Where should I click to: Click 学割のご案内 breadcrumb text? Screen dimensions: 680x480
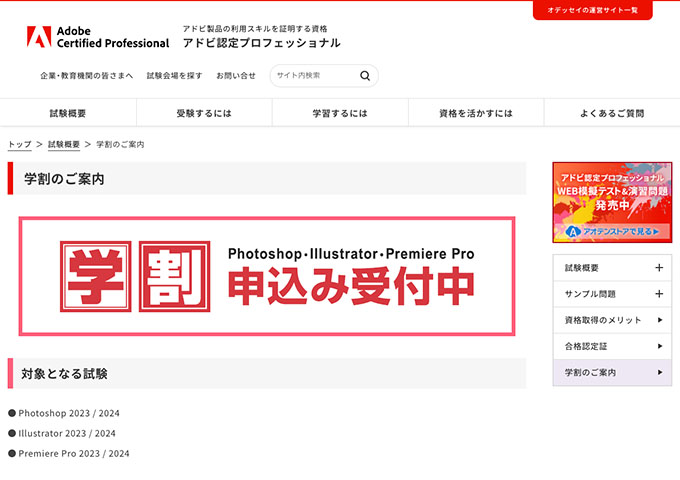coord(120,144)
